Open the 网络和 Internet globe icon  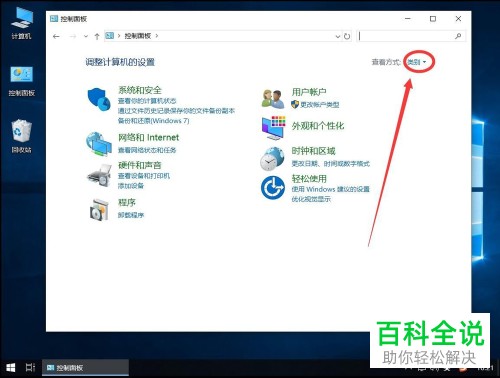coord(99,144)
